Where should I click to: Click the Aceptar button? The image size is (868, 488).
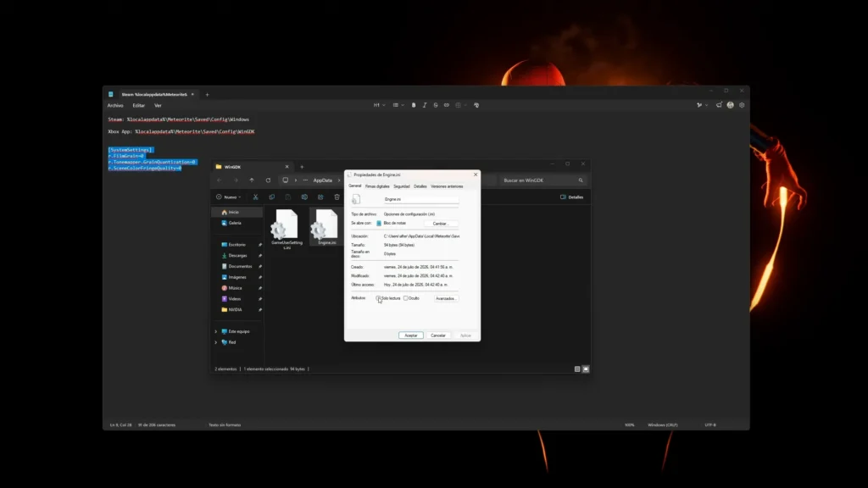pos(411,335)
